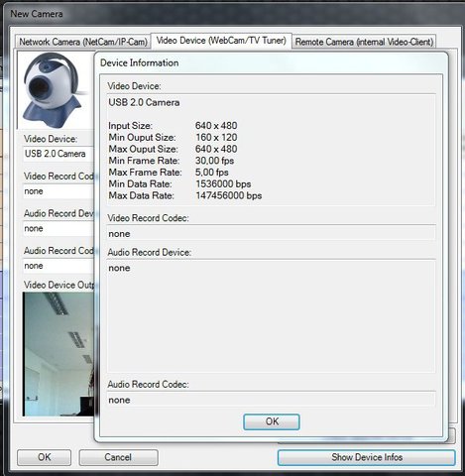Click the large Audio Record Device info box

coord(271,316)
